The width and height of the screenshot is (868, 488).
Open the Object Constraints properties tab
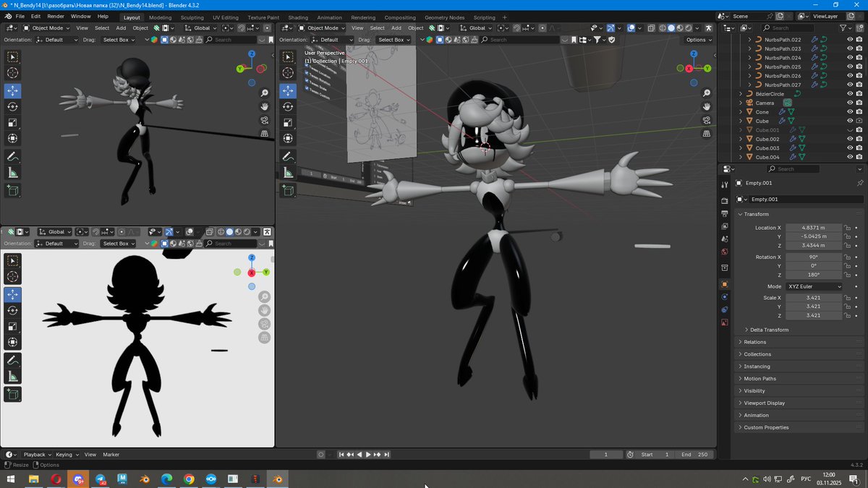(725, 309)
